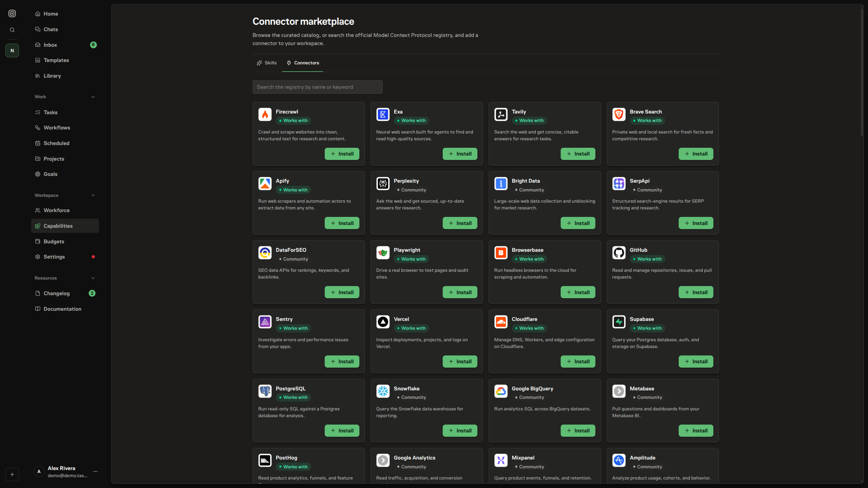Viewport: 868px width, 488px height.
Task: Install the Firecrawl connector
Action: [342, 154]
